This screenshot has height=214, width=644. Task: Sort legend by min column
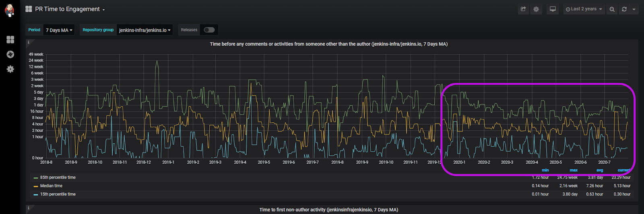pyautogui.click(x=545, y=170)
